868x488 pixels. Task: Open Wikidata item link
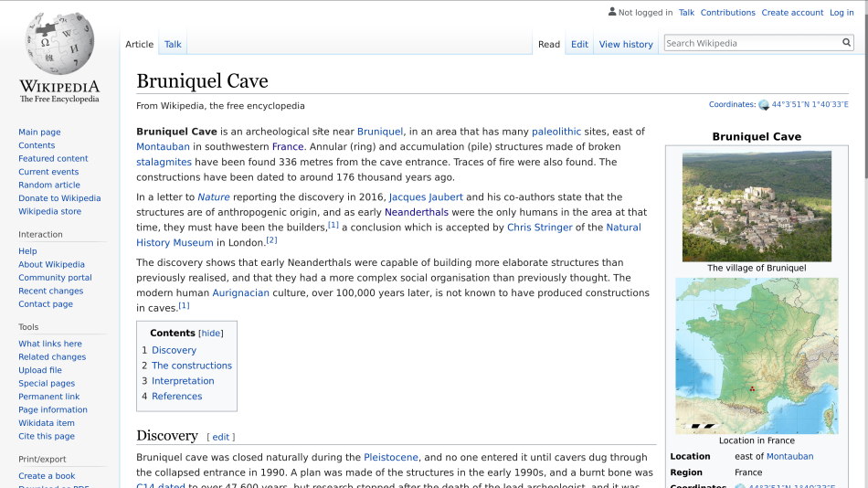coord(47,423)
